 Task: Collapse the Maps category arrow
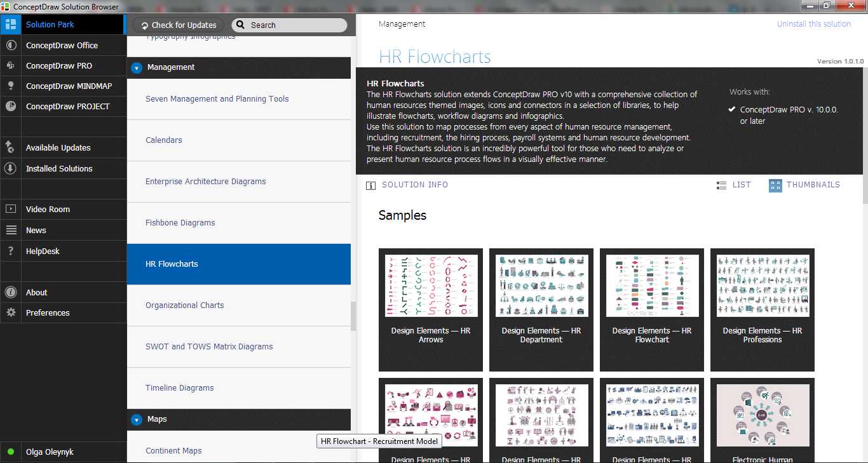pyautogui.click(x=137, y=419)
